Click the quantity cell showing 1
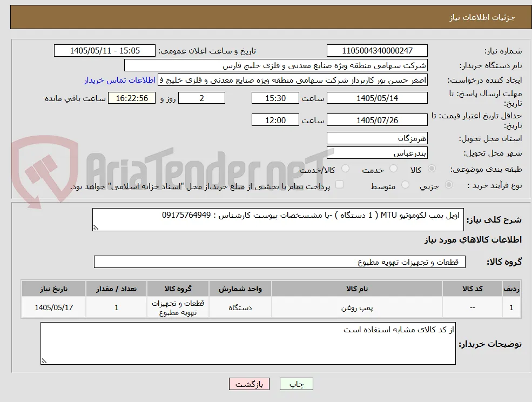The height and width of the screenshot is (402, 532). click(116, 307)
